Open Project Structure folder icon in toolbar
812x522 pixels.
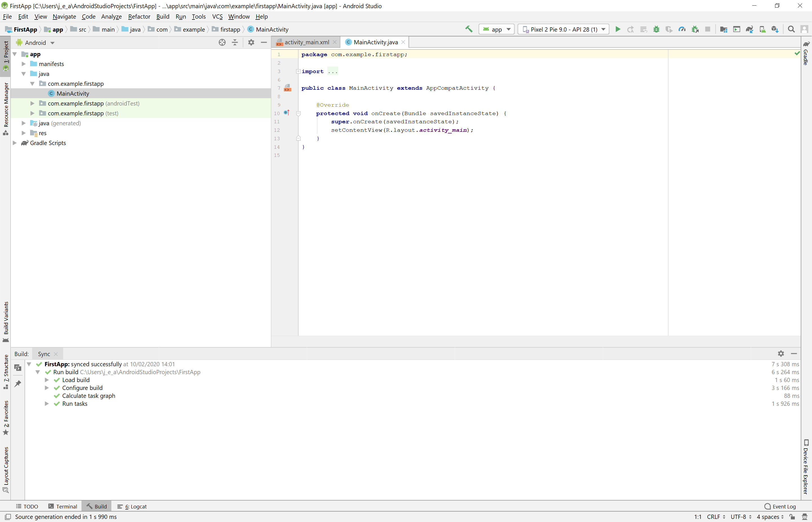coord(724,29)
